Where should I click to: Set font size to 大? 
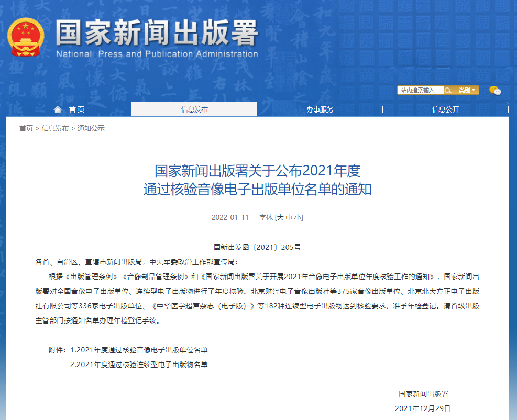(x=281, y=217)
